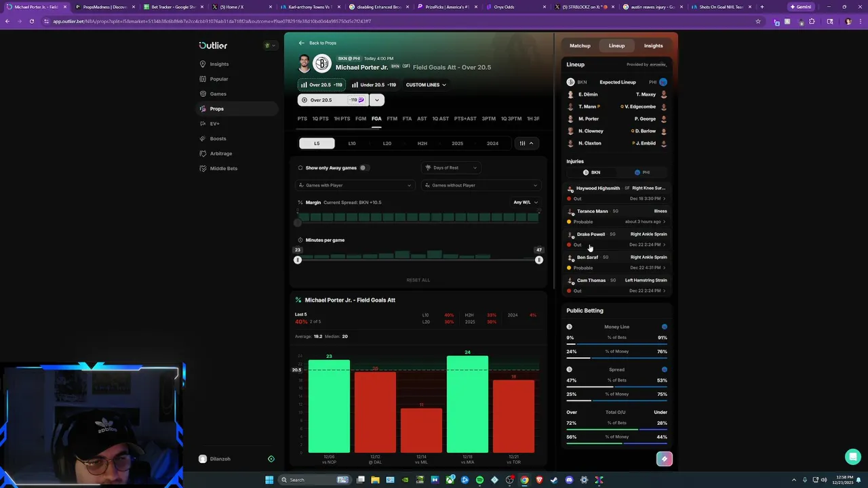Select the PTS stat tab
Screen dimensions: 868x488
point(302,119)
